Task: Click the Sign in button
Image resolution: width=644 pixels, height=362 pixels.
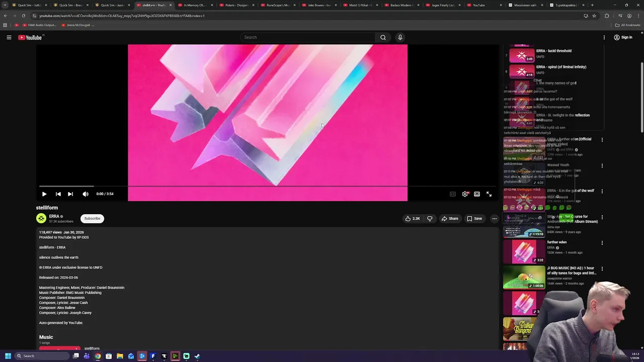Action: [623, 37]
